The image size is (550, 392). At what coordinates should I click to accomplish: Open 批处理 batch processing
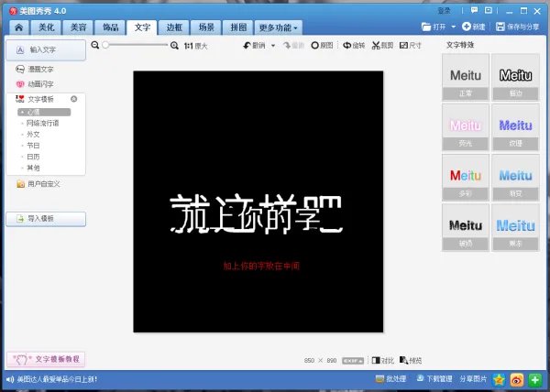pyautogui.click(x=390, y=379)
